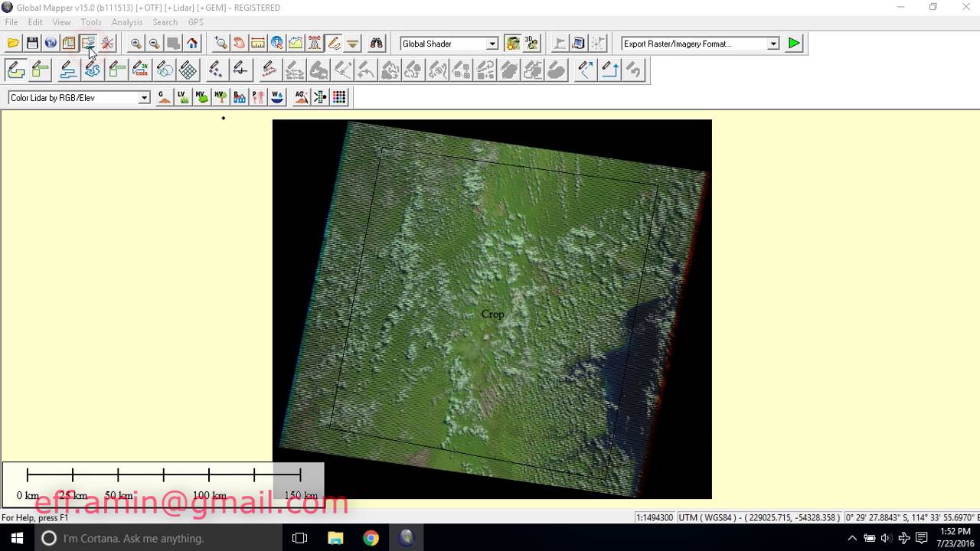Open the Windows Start menu

pos(17,538)
